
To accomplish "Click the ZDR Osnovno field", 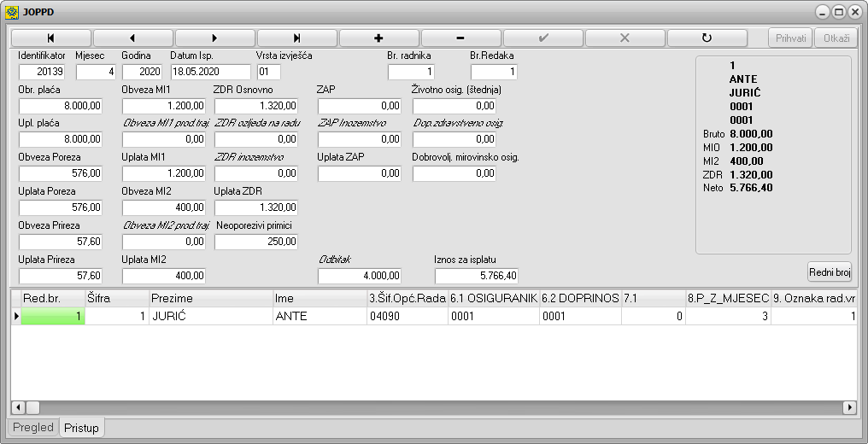I will [256, 106].
